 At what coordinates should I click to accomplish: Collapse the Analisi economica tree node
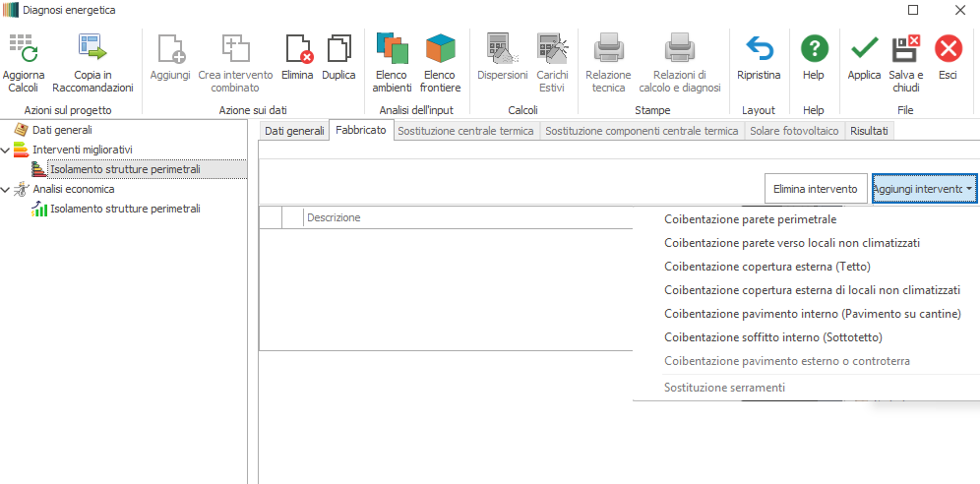7,189
